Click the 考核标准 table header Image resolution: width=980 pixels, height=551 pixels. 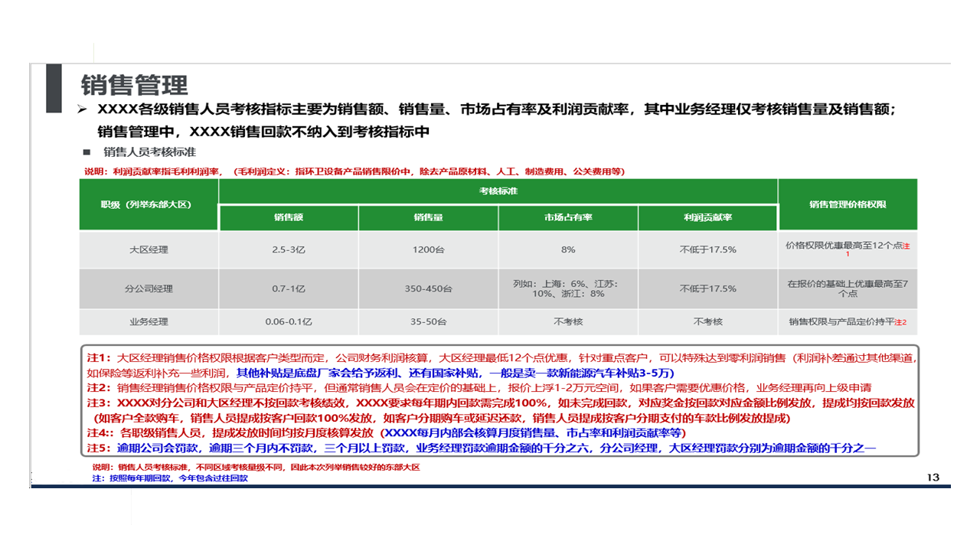(x=498, y=191)
